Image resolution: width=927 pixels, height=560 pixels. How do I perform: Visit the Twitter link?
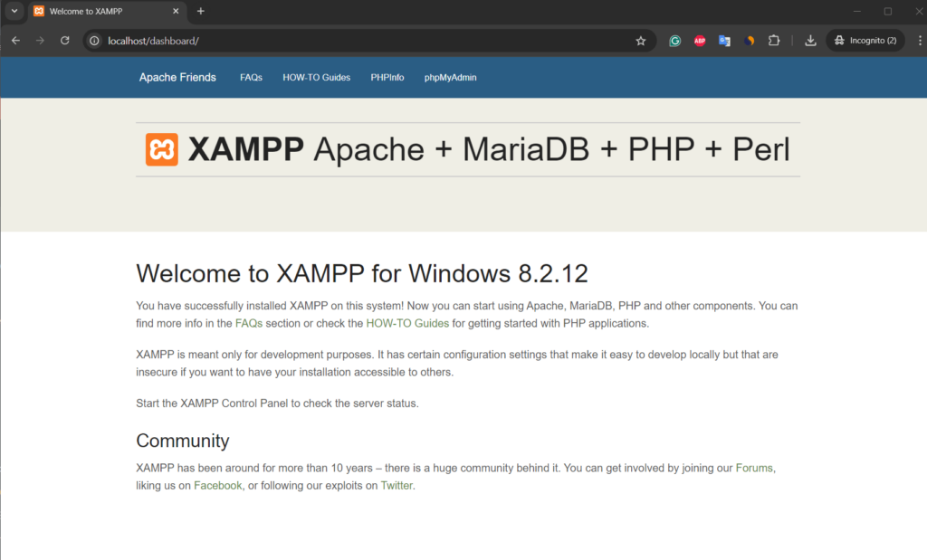coord(397,486)
